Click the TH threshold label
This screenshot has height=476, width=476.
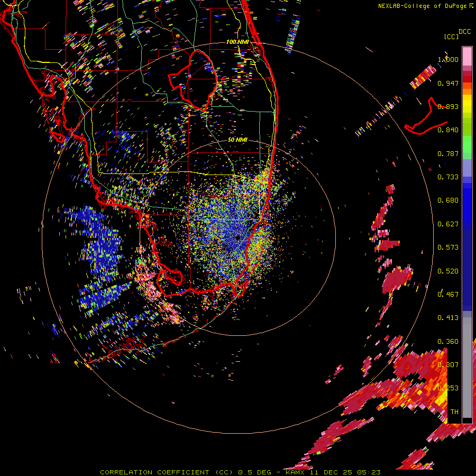click(454, 412)
